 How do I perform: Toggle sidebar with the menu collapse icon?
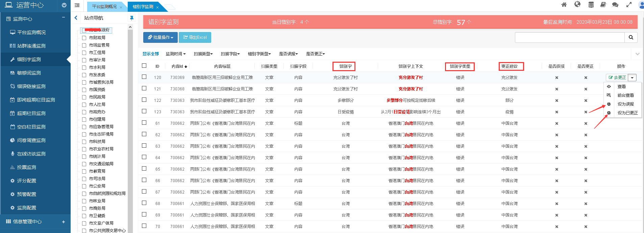tap(77, 5)
